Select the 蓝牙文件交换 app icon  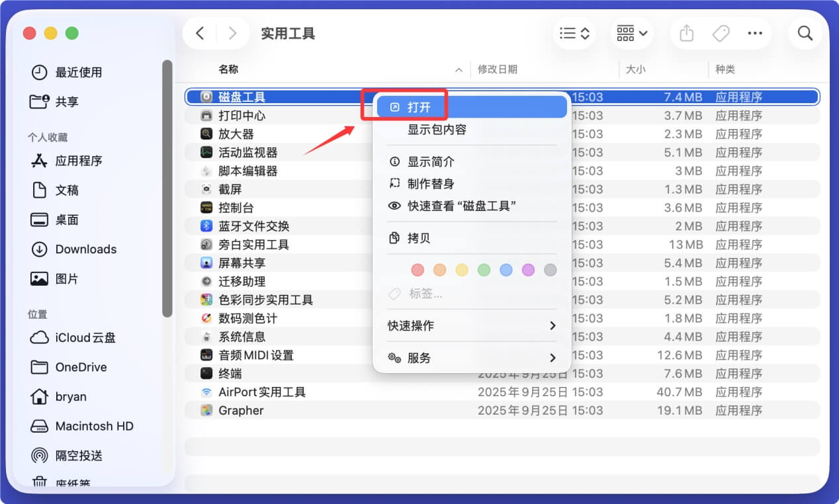point(205,226)
